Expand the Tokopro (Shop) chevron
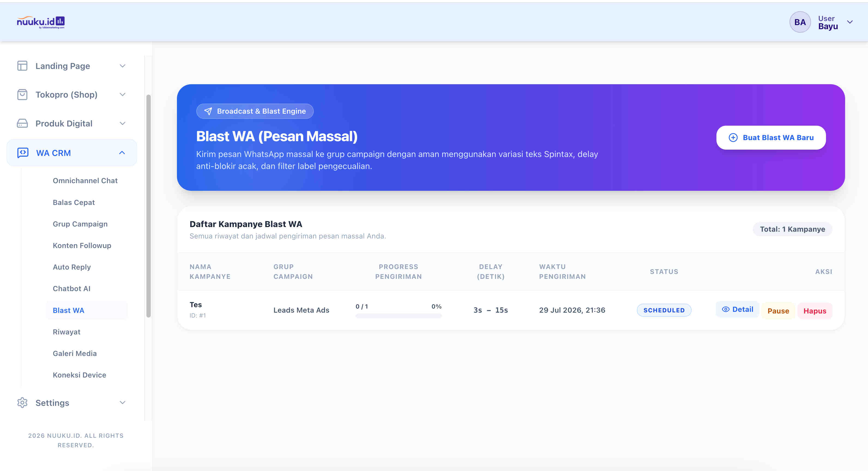 click(x=123, y=95)
